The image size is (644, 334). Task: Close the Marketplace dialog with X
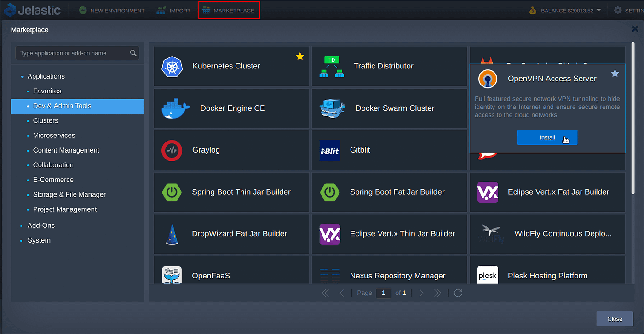(635, 28)
